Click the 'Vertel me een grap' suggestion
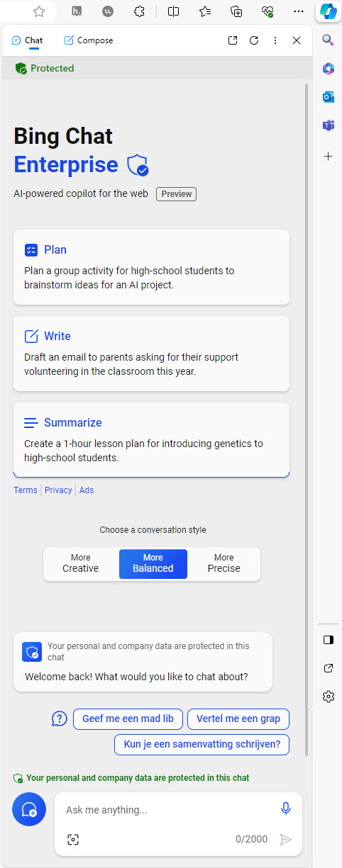 [238, 718]
